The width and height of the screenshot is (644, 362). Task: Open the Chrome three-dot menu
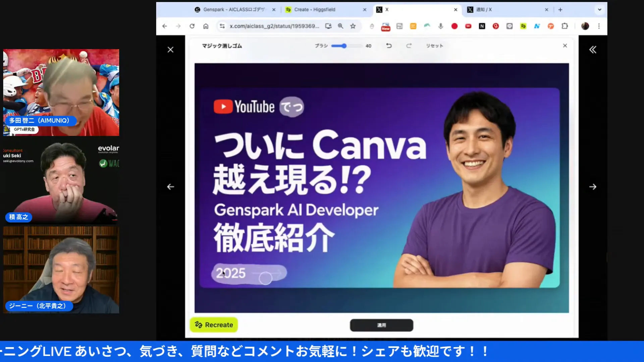599,26
